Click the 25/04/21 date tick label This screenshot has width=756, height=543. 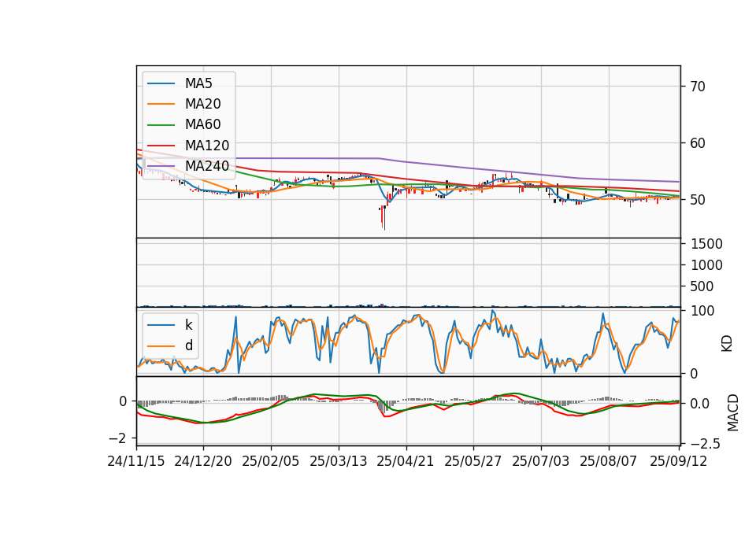[406, 461]
